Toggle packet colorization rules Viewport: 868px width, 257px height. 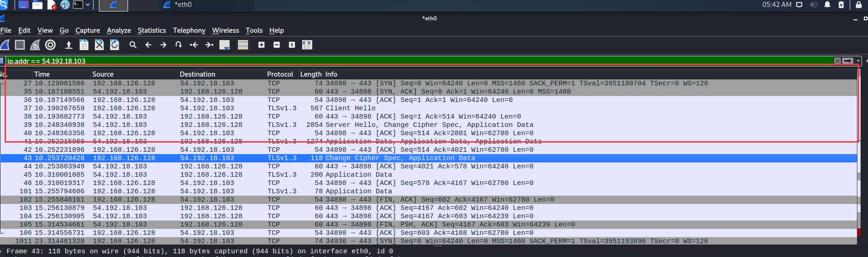(x=243, y=45)
